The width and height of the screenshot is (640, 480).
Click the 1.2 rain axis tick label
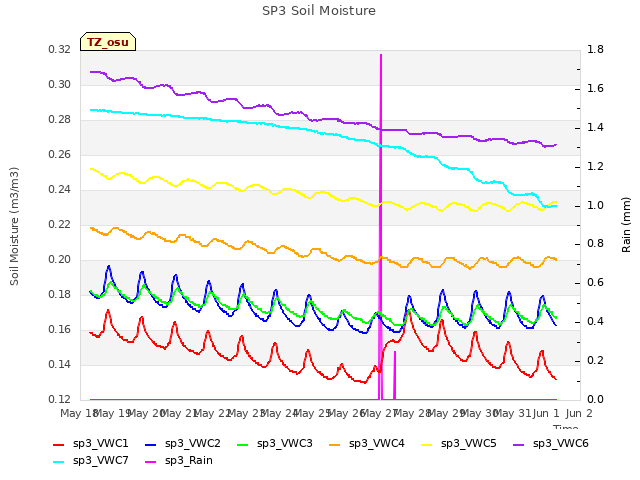pos(595,166)
